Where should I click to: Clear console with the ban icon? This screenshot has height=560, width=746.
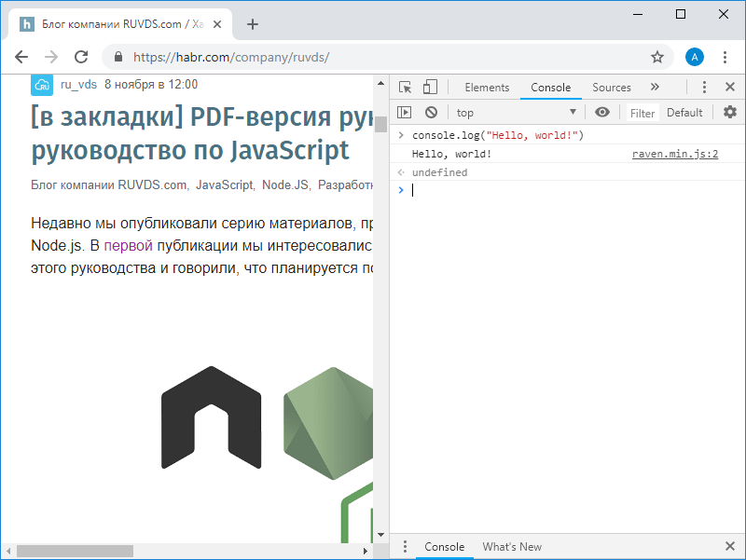click(431, 113)
